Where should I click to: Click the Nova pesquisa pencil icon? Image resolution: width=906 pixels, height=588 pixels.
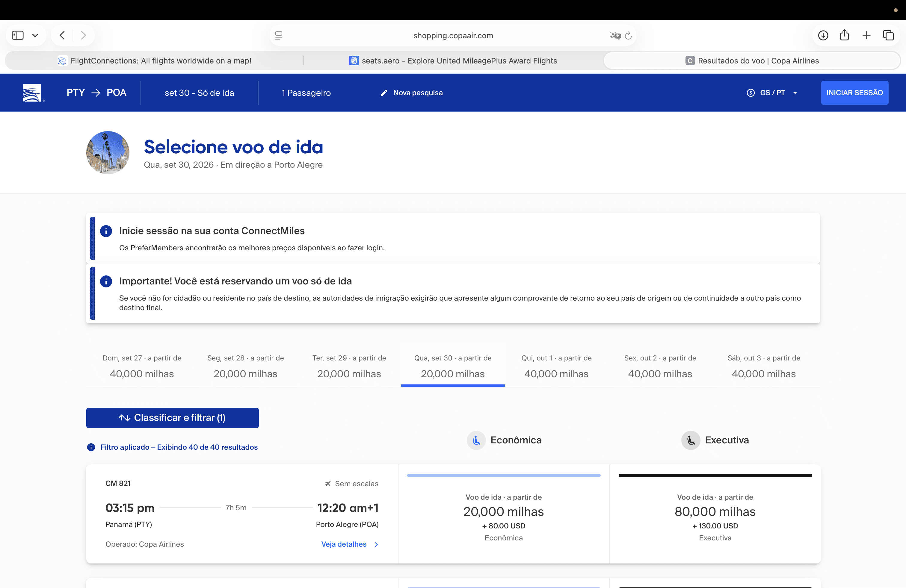click(384, 93)
